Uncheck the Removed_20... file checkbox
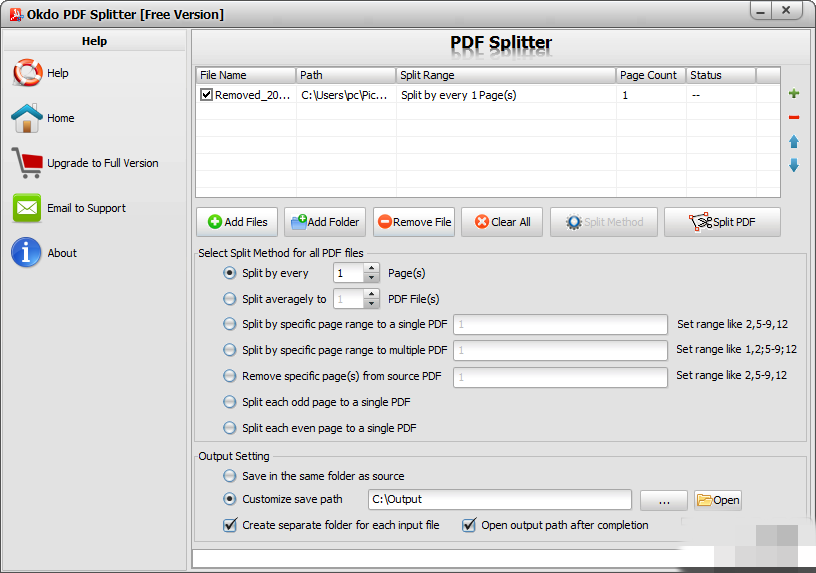 click(207, 95)
